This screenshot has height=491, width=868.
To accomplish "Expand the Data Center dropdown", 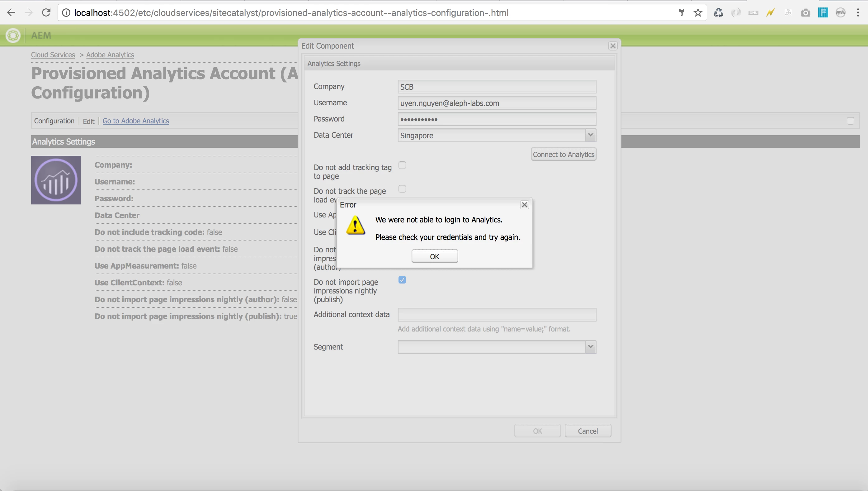I will [x=590, y=135].
